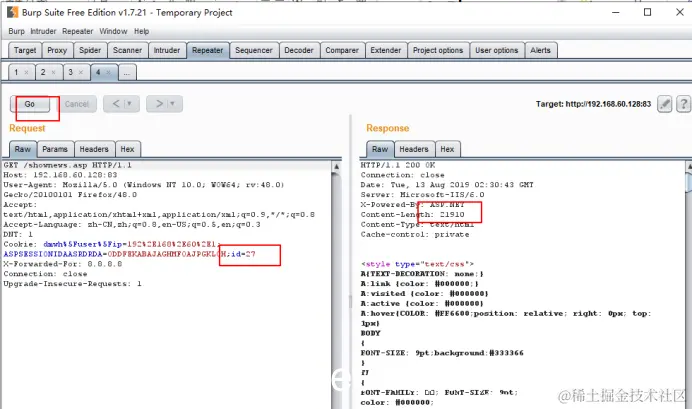Go forward to next request in history

click(159, 104)
